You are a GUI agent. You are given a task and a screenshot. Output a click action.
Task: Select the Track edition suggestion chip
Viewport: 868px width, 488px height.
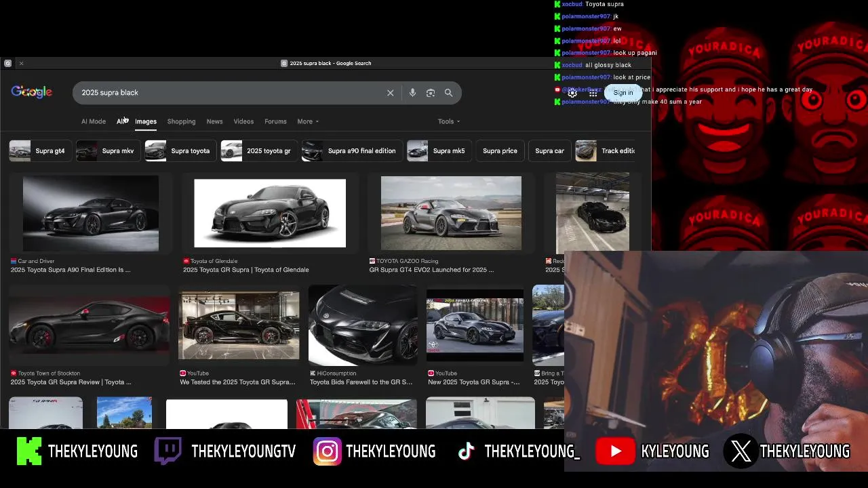coord(606,150)
